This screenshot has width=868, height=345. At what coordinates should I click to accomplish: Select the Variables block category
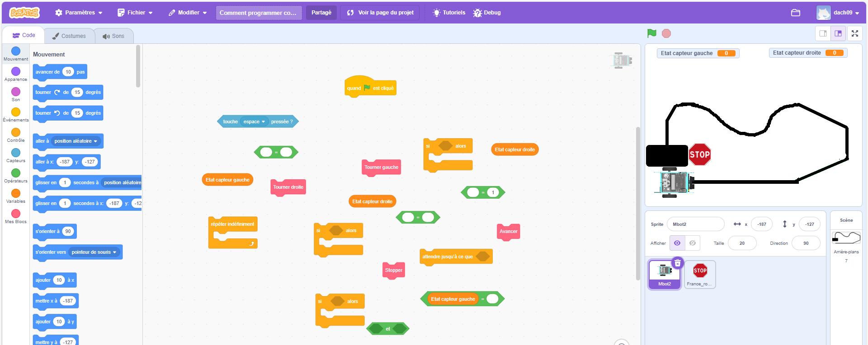tap(16, 196)
